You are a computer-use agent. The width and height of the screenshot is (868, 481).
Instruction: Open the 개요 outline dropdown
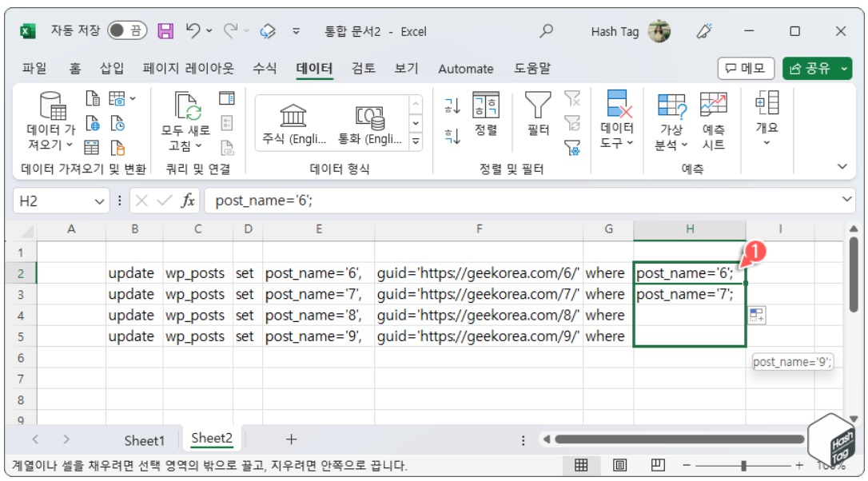[x=767, y=118]
